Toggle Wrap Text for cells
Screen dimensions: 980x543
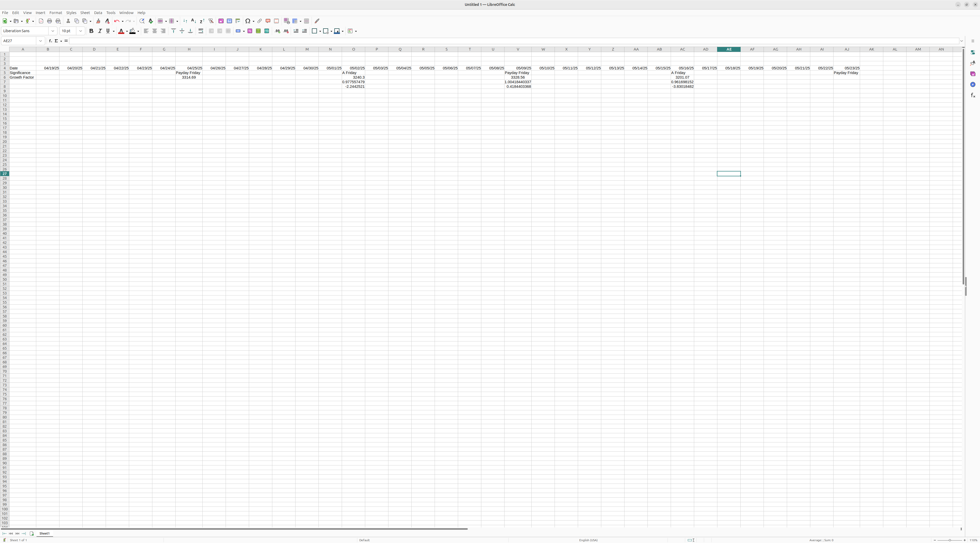click(201, 31)
